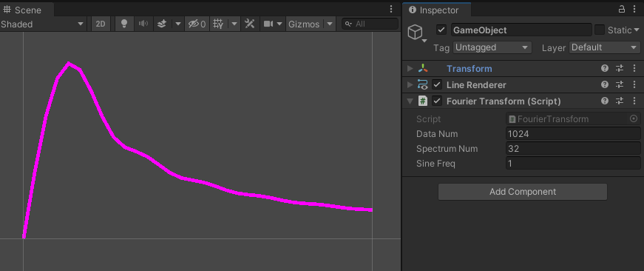The height and width of the screenshot is (271, 644).
Task: Open Line Renderer presets icon
Action: [x=620, y=84]
